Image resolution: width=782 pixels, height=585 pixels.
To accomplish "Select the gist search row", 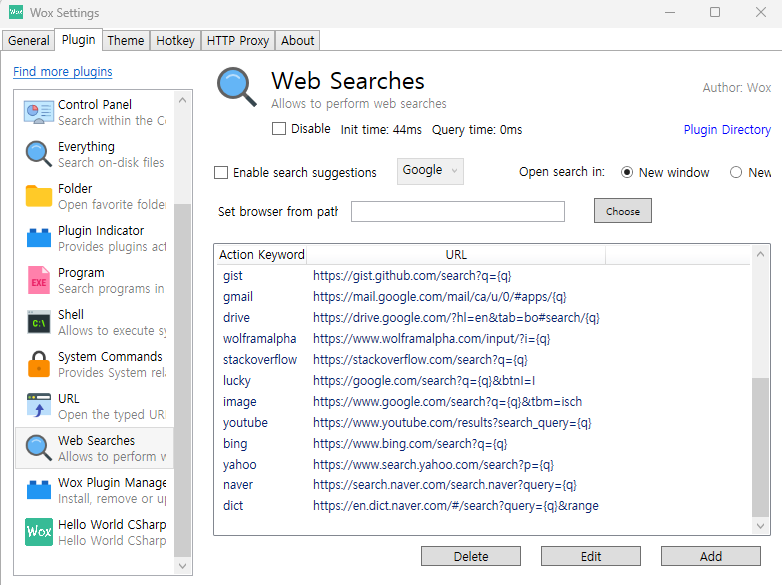I will pyautogui.click(x=484, y=276).
